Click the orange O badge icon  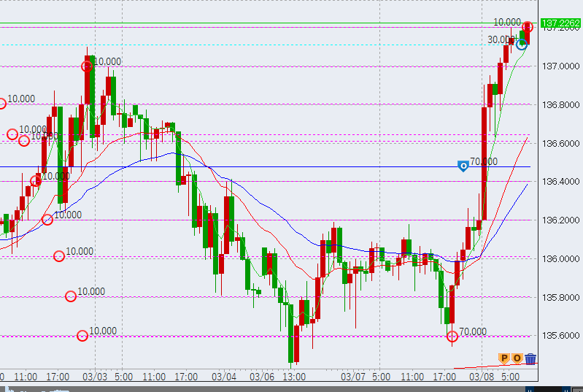pos(517,358)
